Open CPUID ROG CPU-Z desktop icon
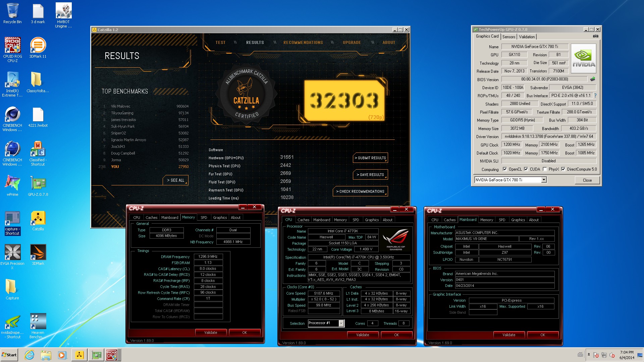Viewport: 644px width, 362px height. pos(12,50)
